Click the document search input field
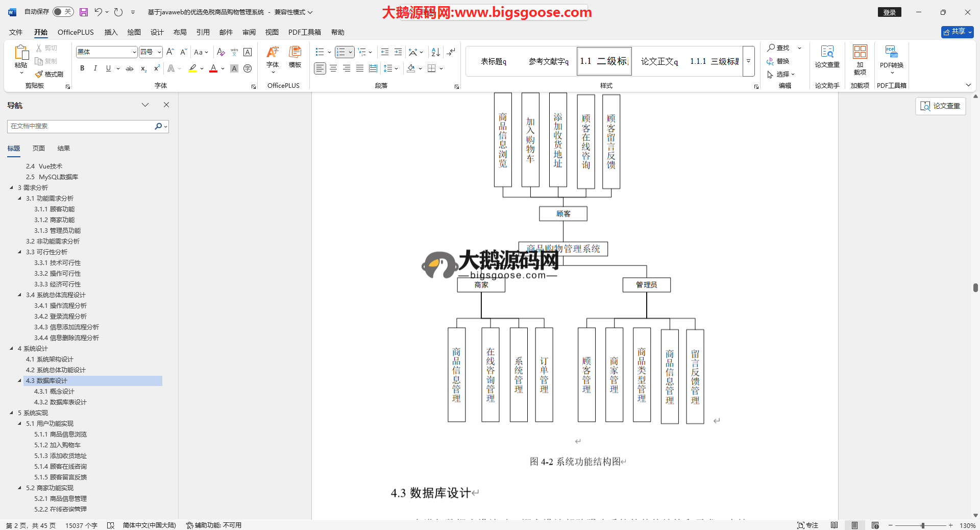The width and height of the screenshot is (980, 530). 82,126
